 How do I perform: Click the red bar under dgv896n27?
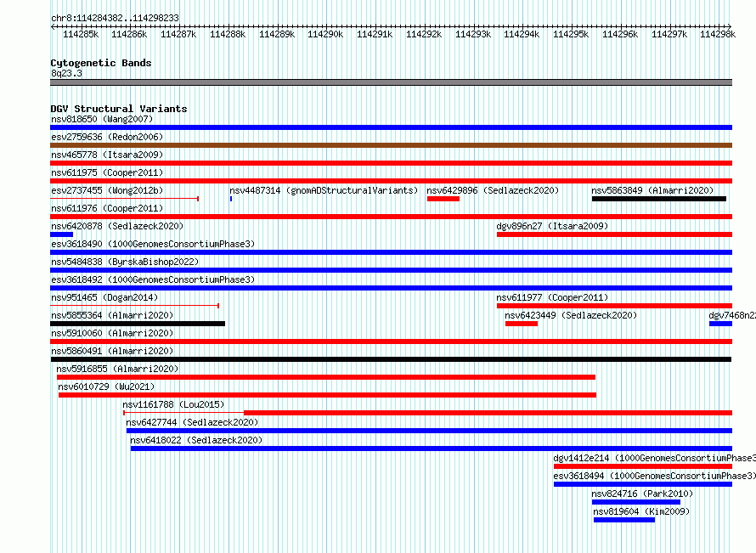coord(615,234)
